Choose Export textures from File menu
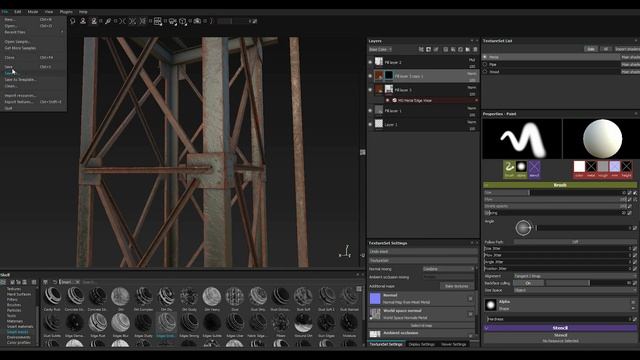This screenshot has width=640, height=360. 33,102
